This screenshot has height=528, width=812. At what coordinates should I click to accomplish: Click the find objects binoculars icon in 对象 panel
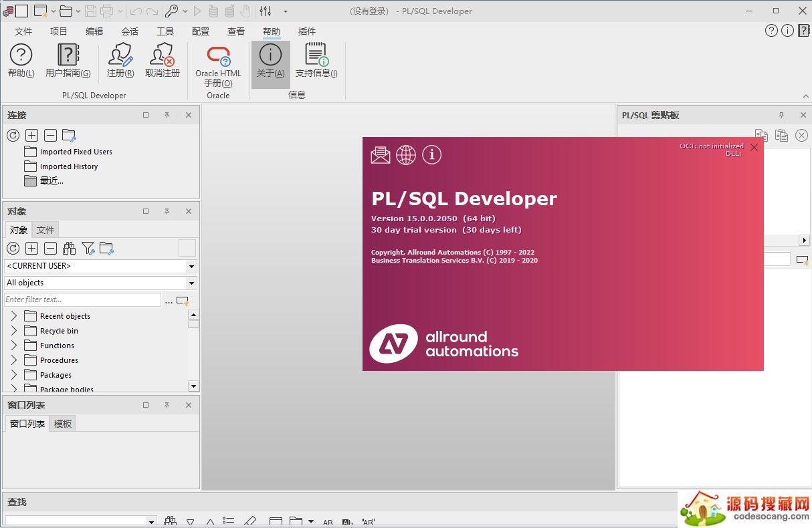pos(69,249)
